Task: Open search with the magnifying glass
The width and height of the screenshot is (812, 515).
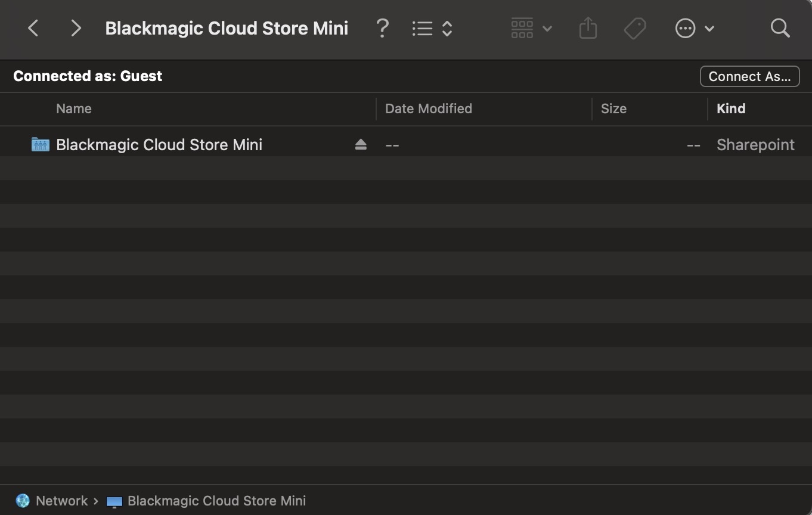Action: coord(780,28)
